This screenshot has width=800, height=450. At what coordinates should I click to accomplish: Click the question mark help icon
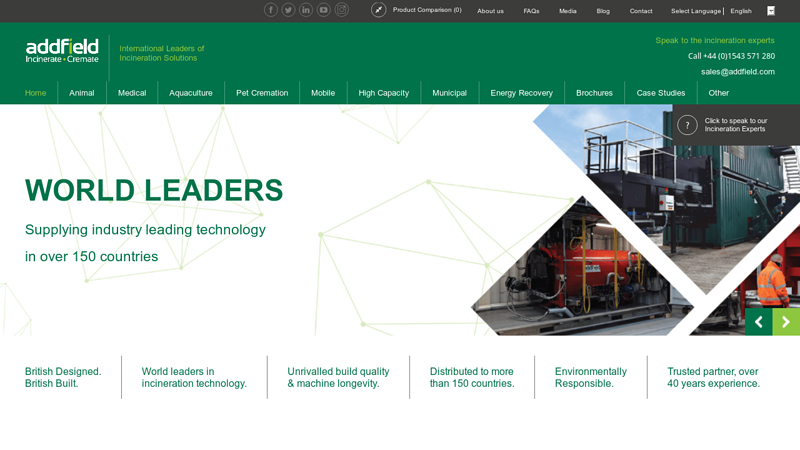click(687, 125)
